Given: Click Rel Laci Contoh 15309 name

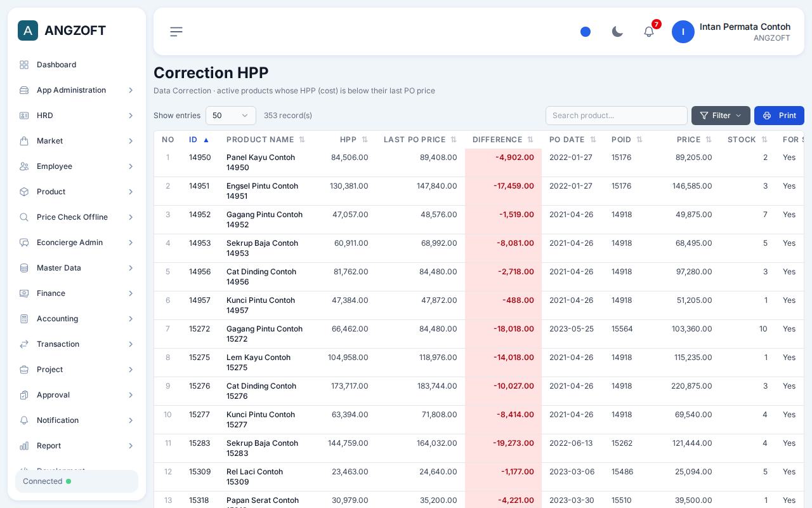Looking at the screenshot, I should tap(254, 477).
